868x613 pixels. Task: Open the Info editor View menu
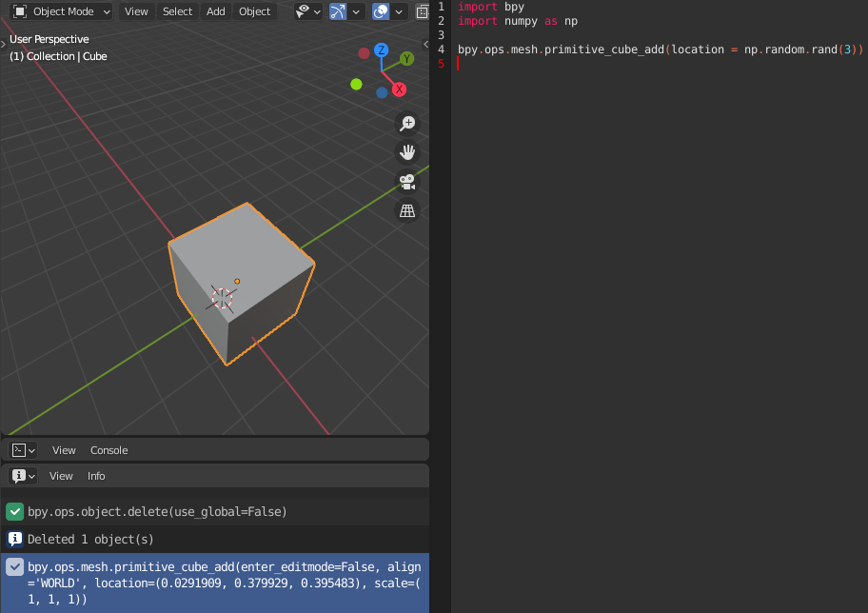pyautogui.click(x=61, y=476)
